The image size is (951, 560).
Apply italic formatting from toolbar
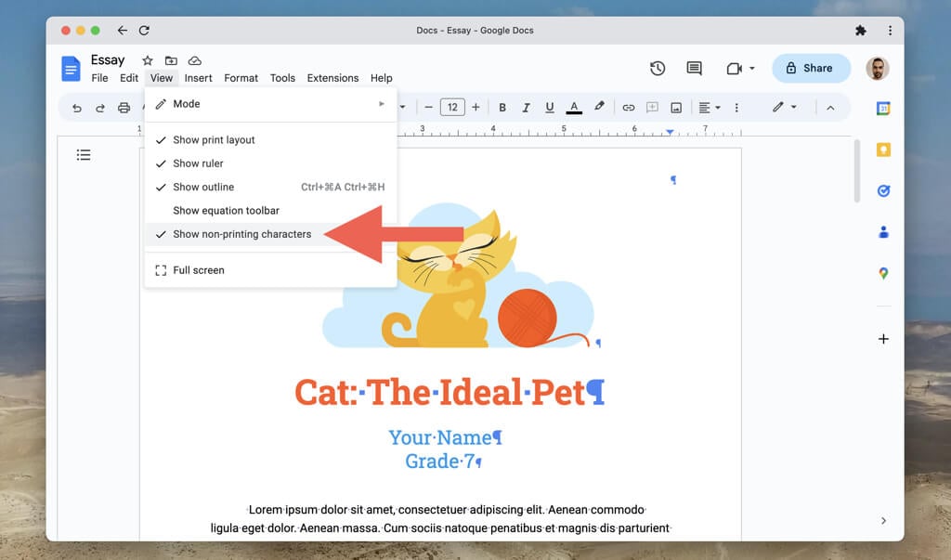click(526, 108)
